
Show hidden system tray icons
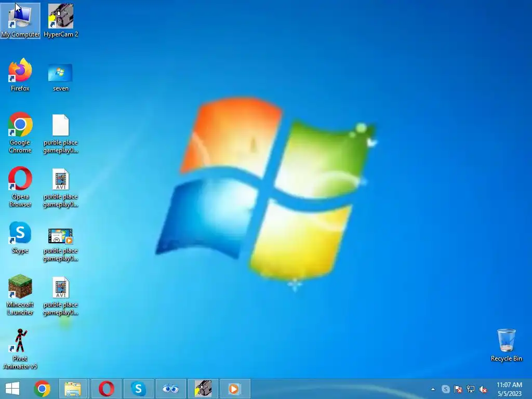[433, 389]
